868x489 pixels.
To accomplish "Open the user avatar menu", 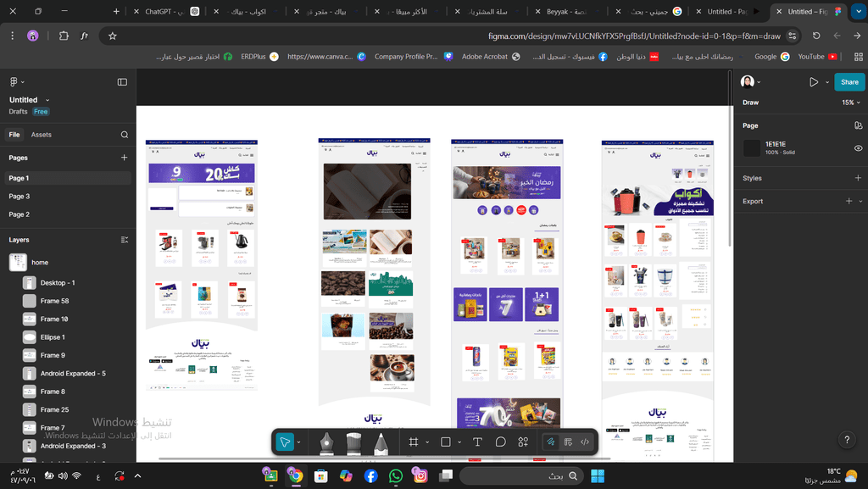I will click(x=750, y=82).
